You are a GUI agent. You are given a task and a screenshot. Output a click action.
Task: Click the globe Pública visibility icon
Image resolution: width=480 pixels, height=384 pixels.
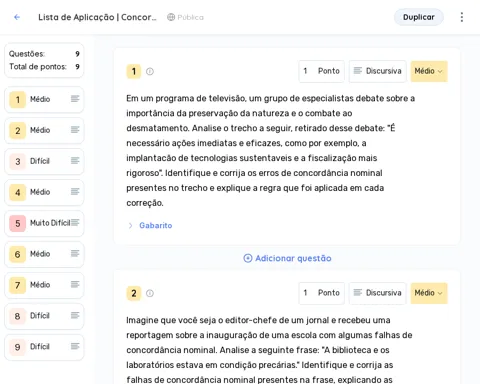(x=171, y=17)
